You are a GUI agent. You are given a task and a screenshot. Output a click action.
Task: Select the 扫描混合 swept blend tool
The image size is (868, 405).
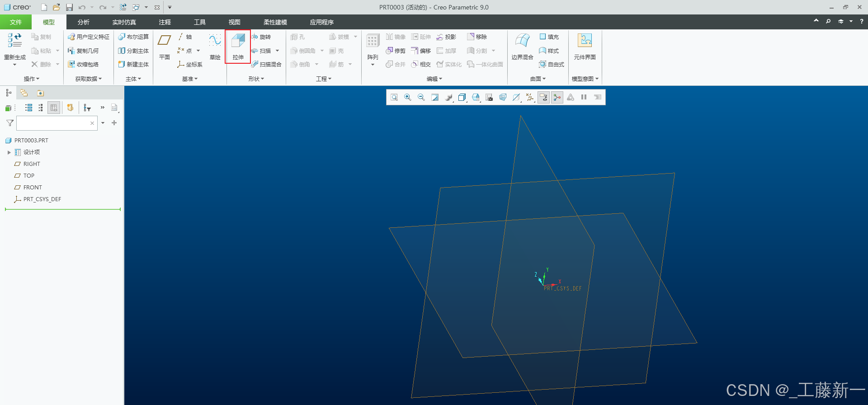click(267, 64)
